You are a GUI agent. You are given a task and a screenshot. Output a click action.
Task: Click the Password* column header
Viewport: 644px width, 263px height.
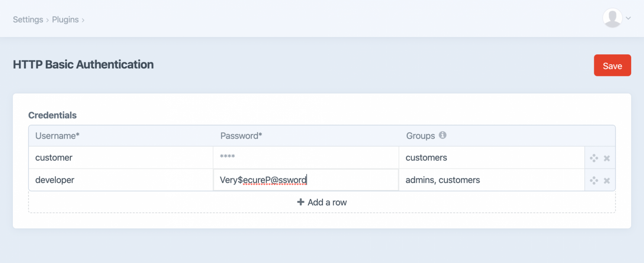[x=241, y=136]
